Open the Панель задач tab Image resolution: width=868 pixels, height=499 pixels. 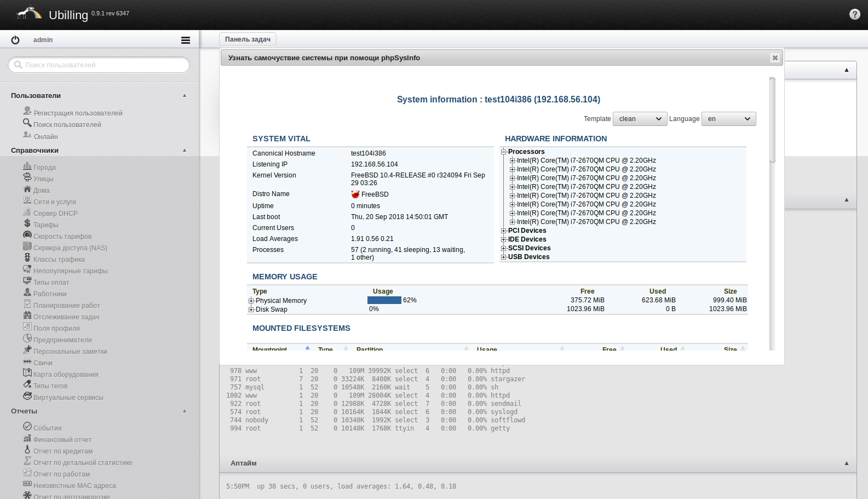248,39
